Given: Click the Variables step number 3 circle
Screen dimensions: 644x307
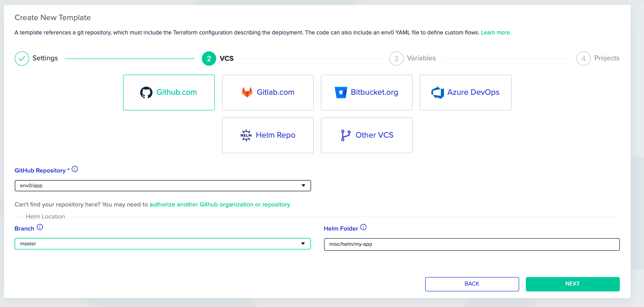Looking at the screenshot, I should [396, 59].
